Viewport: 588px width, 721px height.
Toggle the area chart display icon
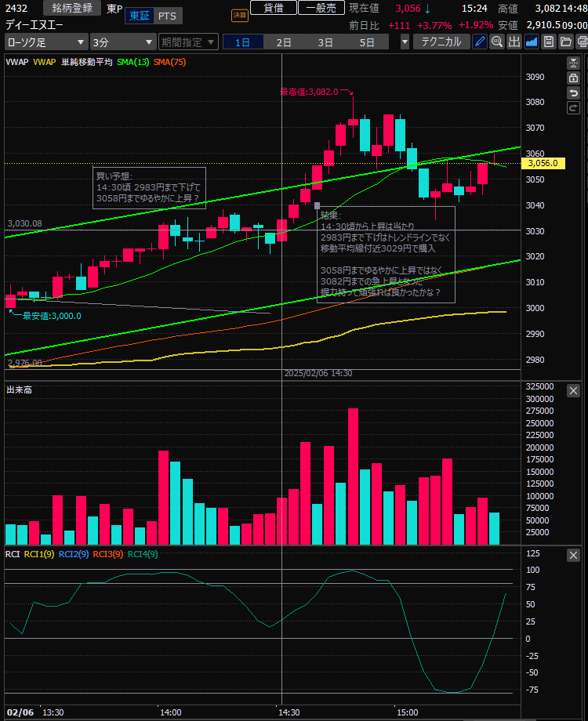[532, 42]
